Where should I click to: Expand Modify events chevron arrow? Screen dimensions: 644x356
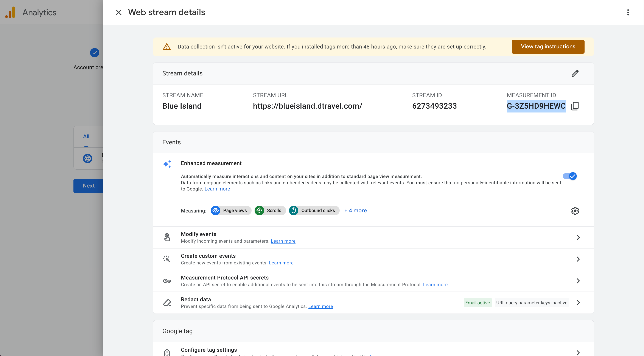(x=578, y=237)
